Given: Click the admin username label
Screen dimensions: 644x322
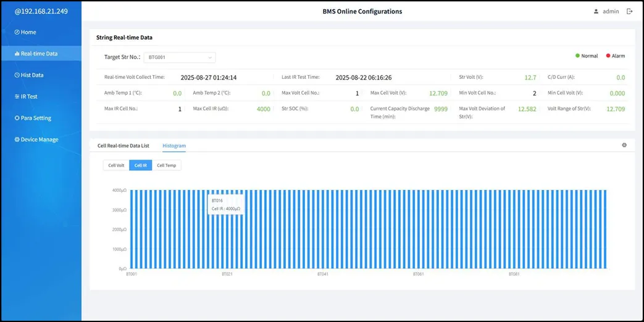Looking at the screenshot, I should [x=611, y=12].
